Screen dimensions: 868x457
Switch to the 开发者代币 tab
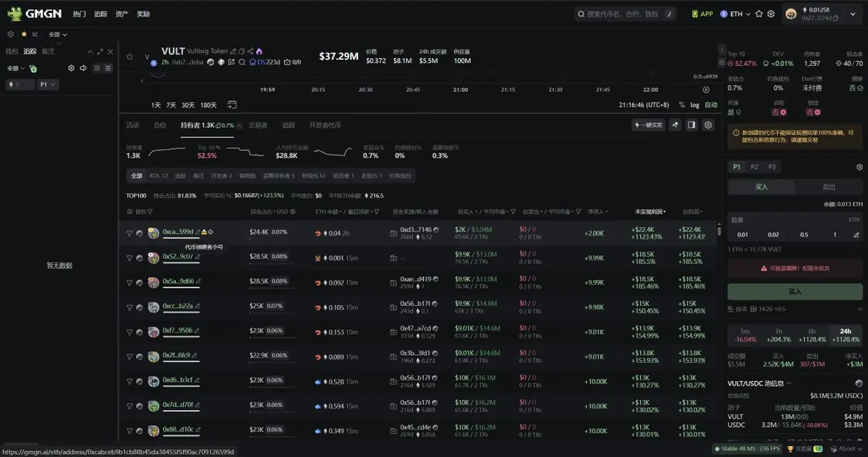tap(325, 125)
